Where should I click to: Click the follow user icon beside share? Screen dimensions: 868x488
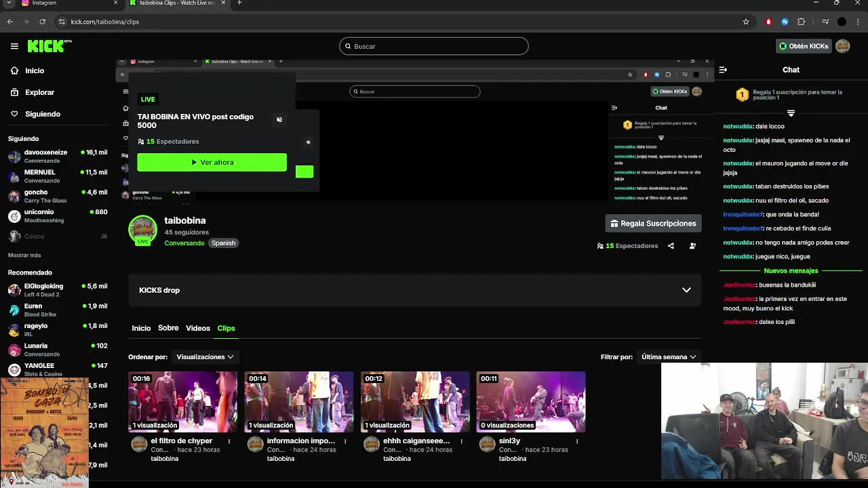[x=692, y=246]
